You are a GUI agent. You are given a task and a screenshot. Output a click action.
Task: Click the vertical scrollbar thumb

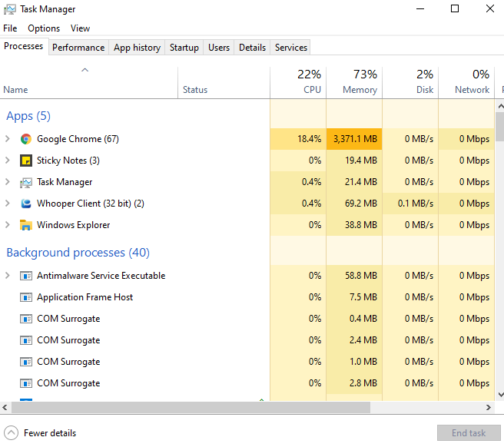(x=500, y=127)
